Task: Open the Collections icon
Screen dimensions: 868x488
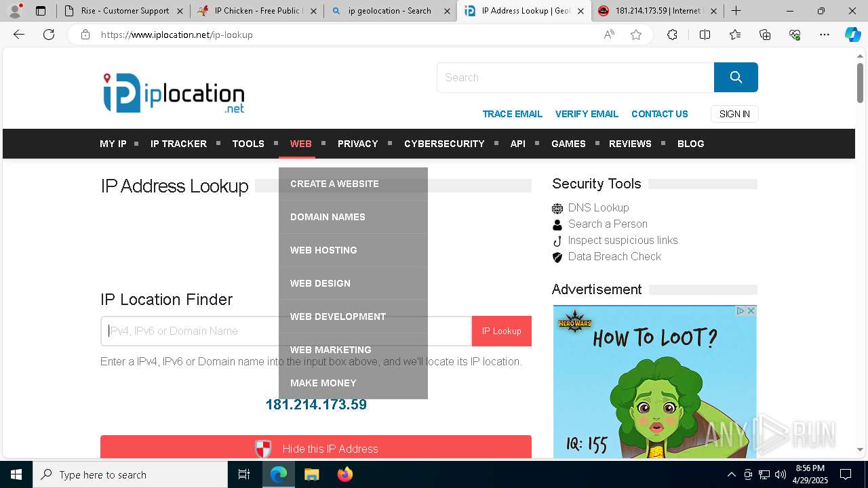Action: 765,35
